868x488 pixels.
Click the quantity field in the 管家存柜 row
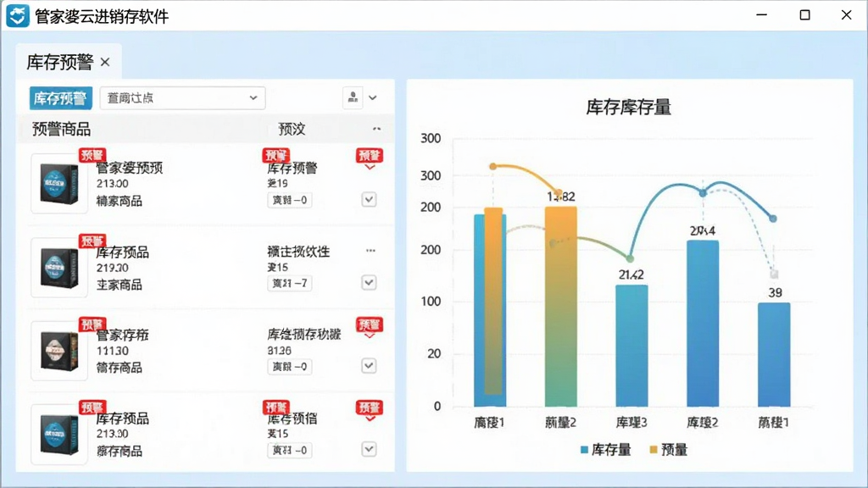(290, 366)
